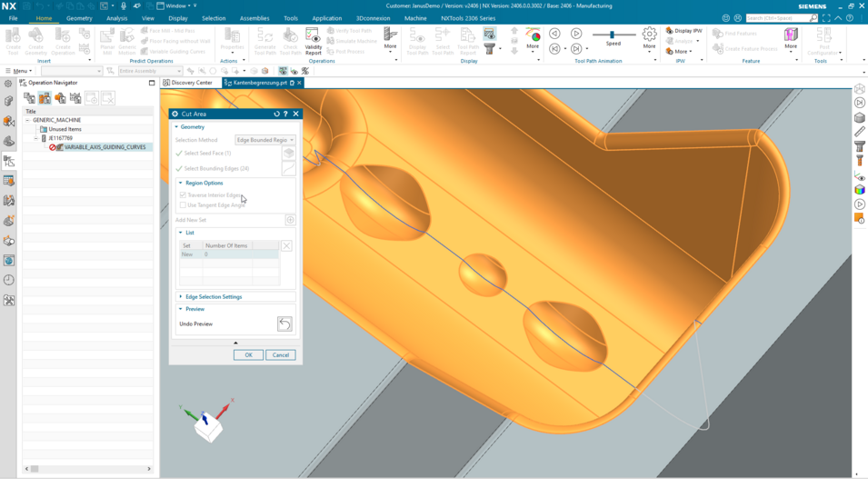The width and height of the screenshot is (868, 488).
Task: Select the Planar Mill operation icon
Action: pyautogui.click(x=107, y=41)
